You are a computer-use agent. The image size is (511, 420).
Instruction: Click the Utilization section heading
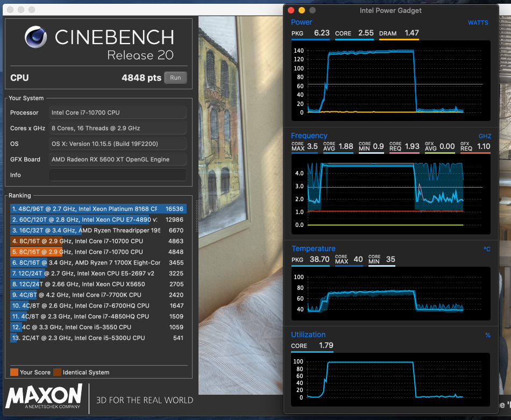point(308,334)
